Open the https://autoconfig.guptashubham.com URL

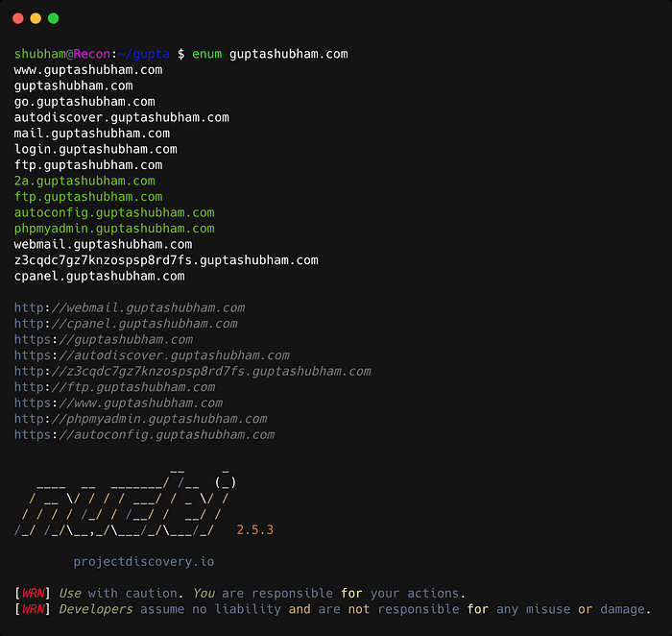pos(144,434)
